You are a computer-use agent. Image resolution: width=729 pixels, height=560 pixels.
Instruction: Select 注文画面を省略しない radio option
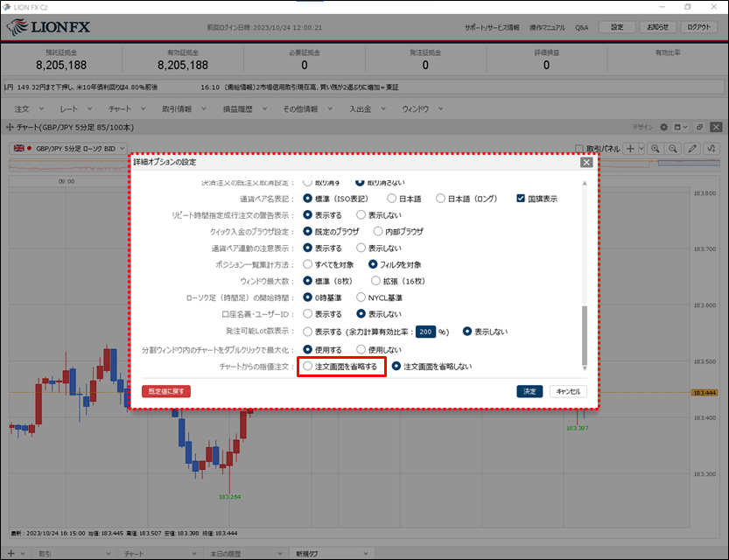point(396,367)
